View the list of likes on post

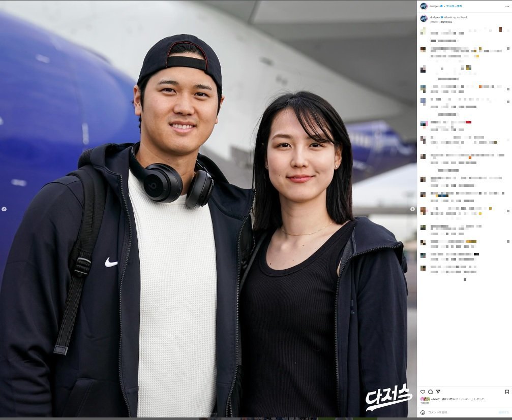click(x=458, y=399)
